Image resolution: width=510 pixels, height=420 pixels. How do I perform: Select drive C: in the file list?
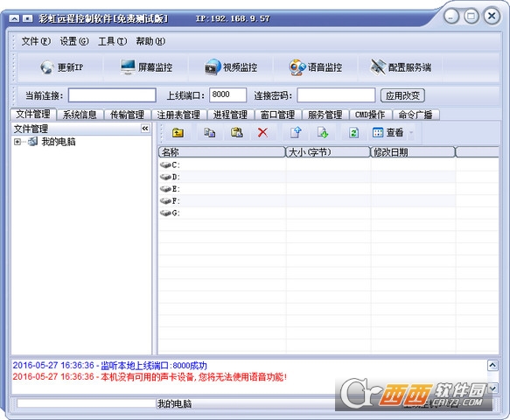[170, 165]
